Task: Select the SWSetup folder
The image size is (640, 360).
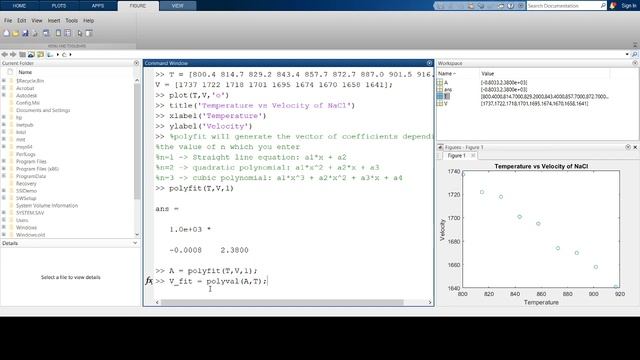Action: (26, 198)
